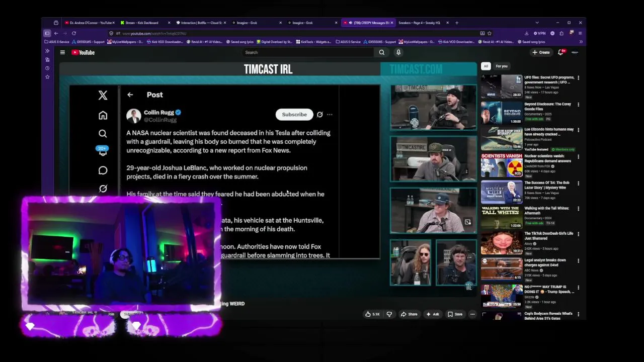Open options for Lue Elizondo video
644x362 pixels.
578,130
